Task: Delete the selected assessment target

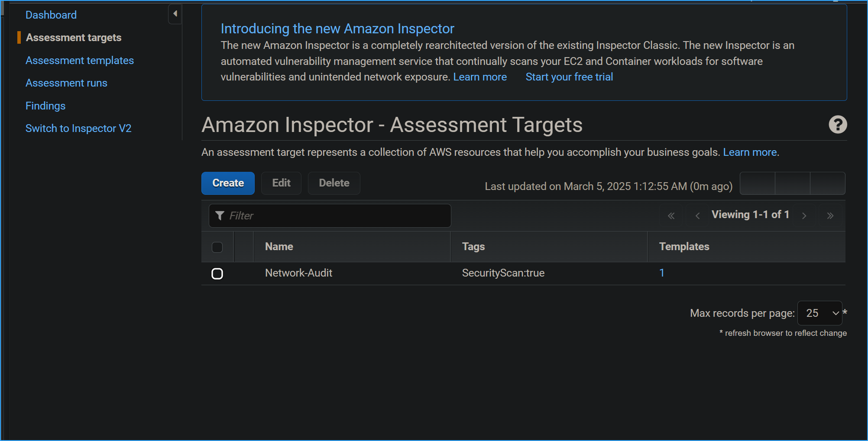Action: click(334, 183)
